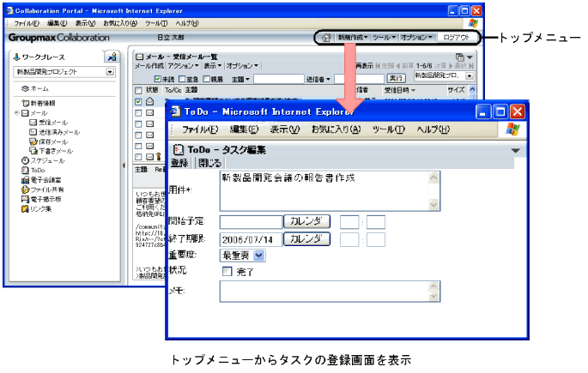Click the カレンダ button beside 開始予定
This screenshot has height=373, width=588.
306,221
